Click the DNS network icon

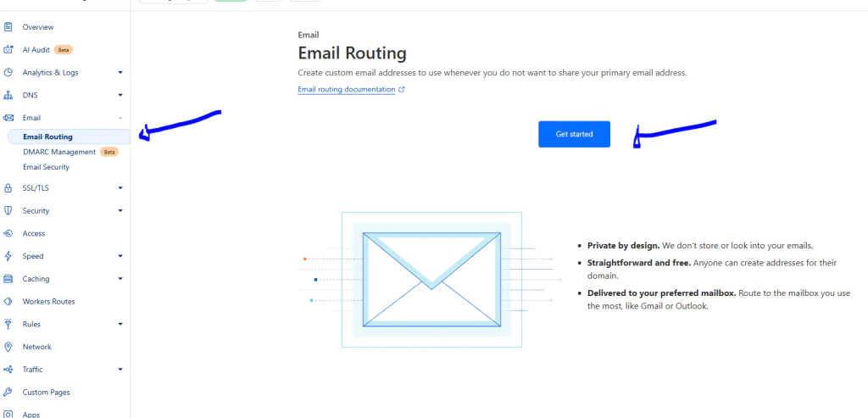8,96
